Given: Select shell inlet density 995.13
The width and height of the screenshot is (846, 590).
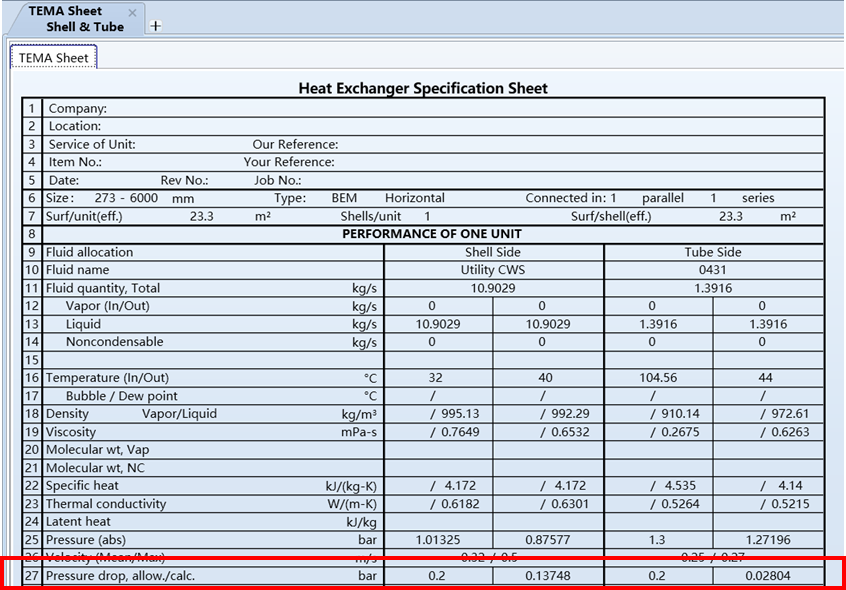Looking at the screenshot, I should [x=460, y=414].
